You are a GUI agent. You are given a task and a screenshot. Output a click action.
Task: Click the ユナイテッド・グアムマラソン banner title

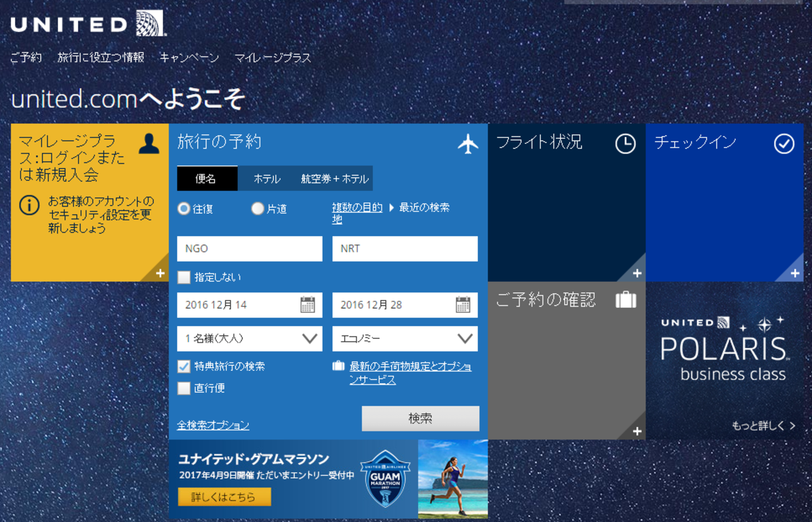pos(254,459)
